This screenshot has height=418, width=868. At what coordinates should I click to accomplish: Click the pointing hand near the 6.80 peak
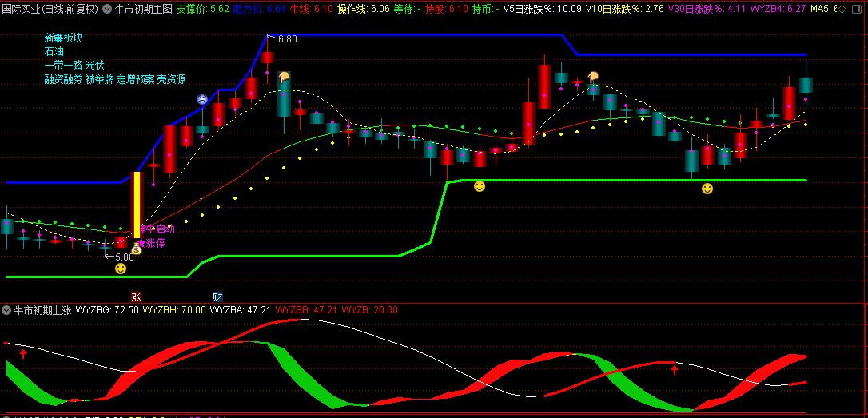tap(284, 77)
